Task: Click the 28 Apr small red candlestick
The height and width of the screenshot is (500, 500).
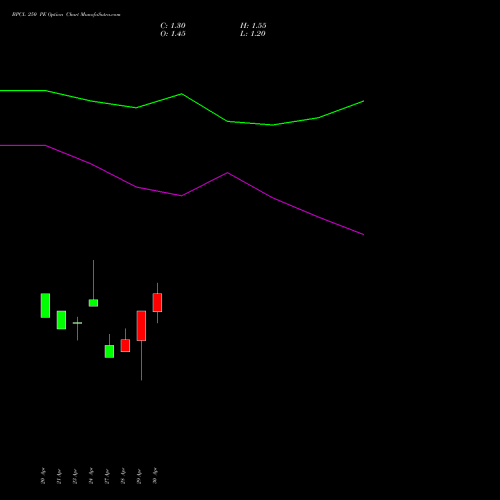Action: click(x=125, y=345)
